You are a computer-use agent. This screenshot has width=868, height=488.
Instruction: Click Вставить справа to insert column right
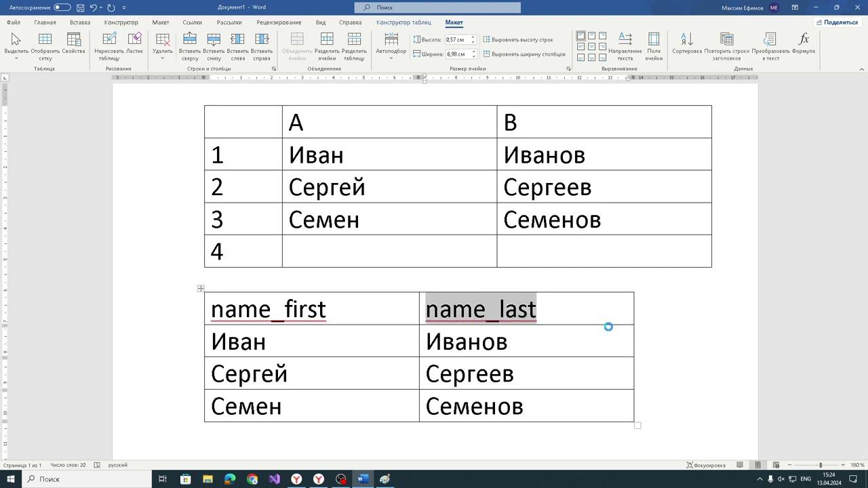pos(262,46)
